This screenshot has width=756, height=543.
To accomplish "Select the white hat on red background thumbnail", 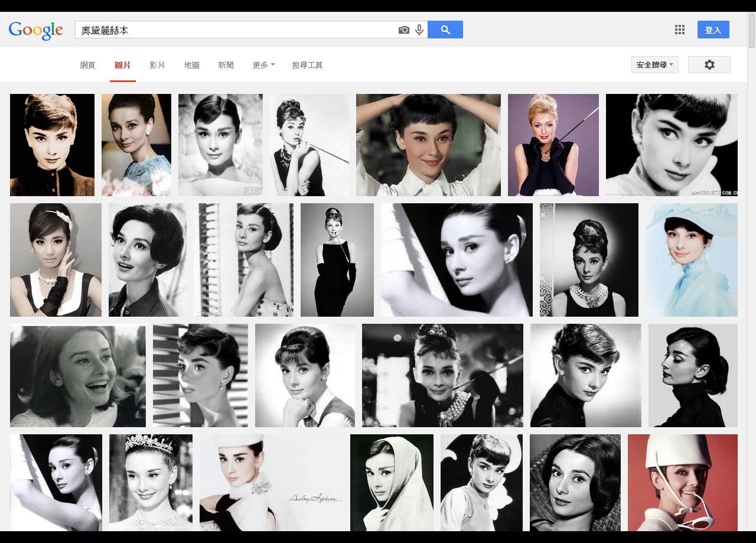I will (x=682, y=482).
